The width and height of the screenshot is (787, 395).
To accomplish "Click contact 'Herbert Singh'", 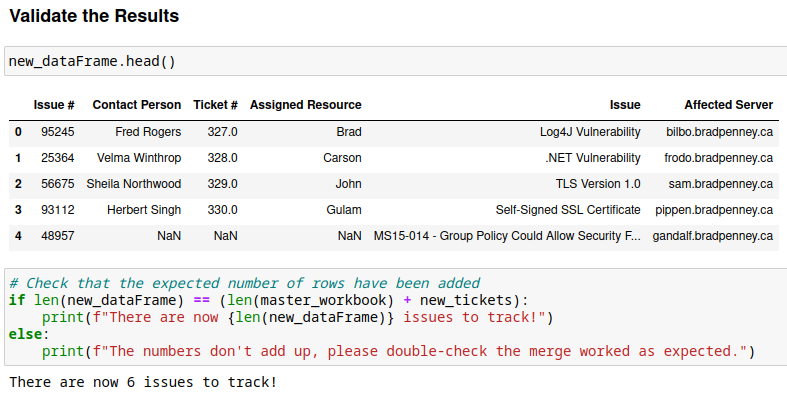I will tap(144, 210).
